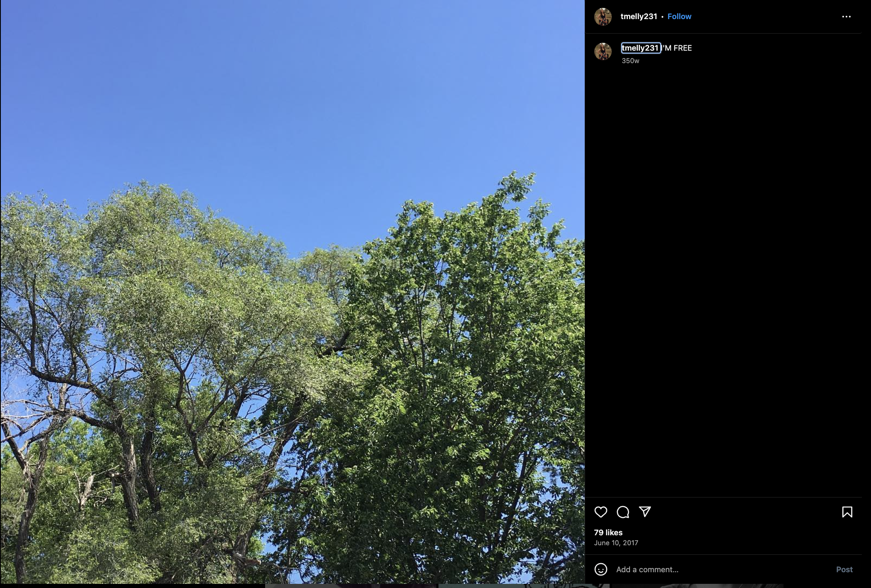
Task: Open tmelly231 profile from header username
Action: point(639,17)
